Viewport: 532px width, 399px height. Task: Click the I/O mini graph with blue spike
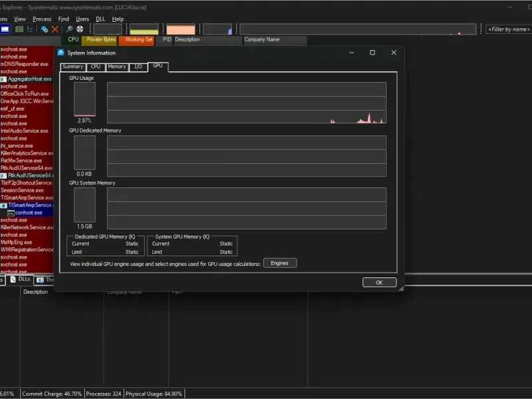pos(217,29)
